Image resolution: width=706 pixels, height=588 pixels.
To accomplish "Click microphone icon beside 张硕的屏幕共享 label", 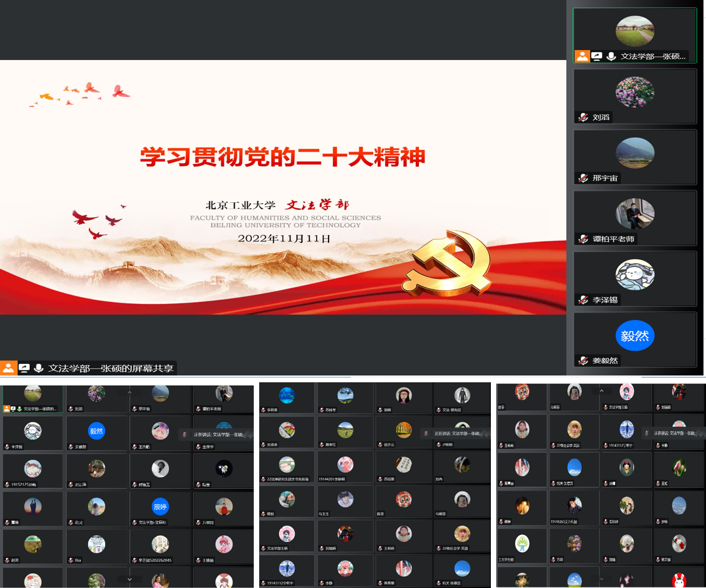I will point(39,368).
